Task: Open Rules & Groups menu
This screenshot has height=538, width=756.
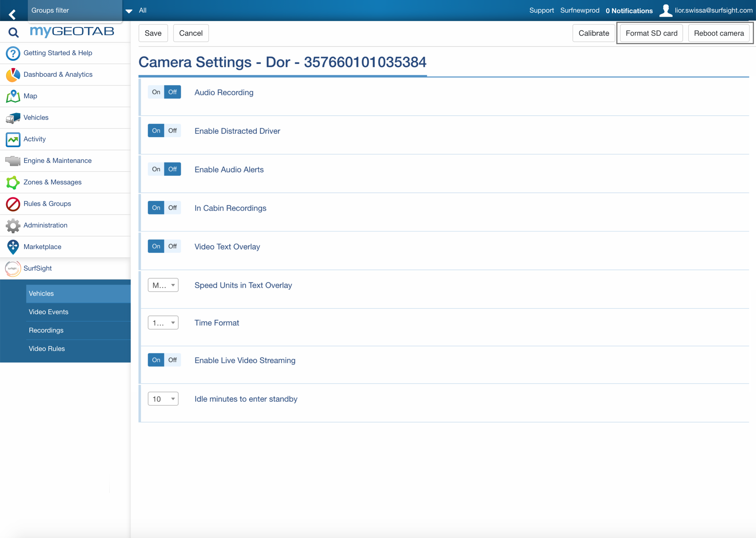Action: tap(65, 204)
